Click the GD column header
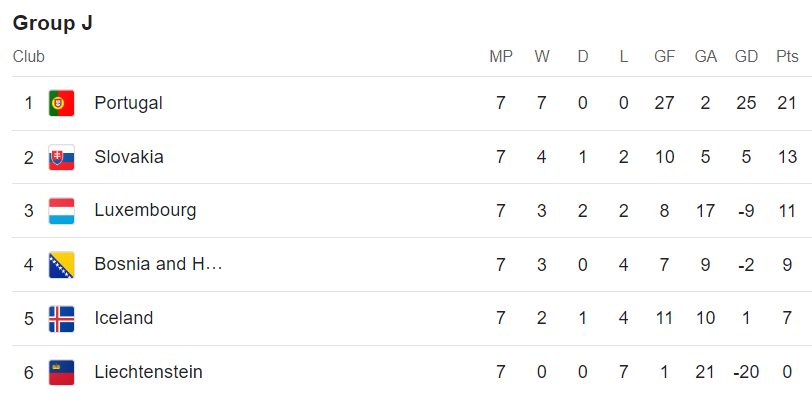The width and height of the screenshot is (812, 409). pos(746,57)
